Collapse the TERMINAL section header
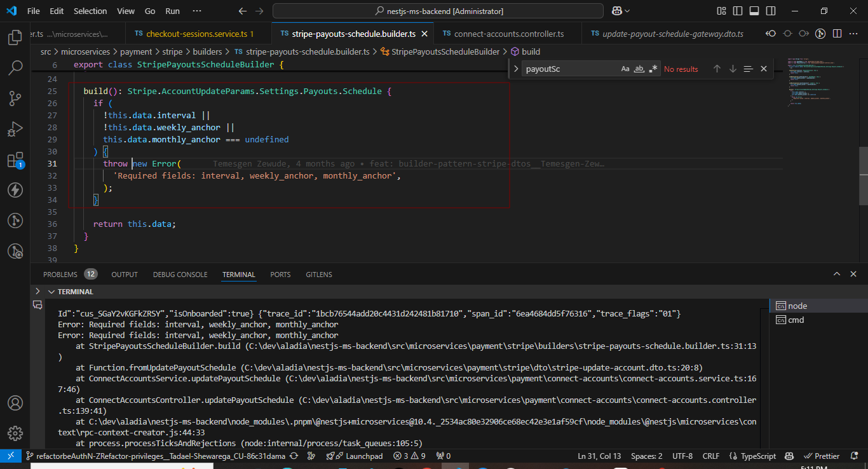The height and width of the screenshot is (469, 868). (51, 292)
